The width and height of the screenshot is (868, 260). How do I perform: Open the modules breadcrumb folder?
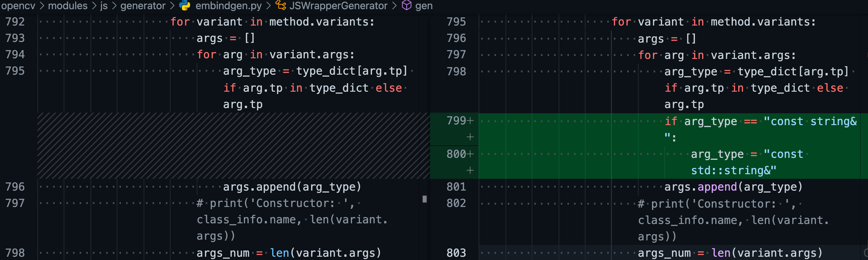pos(68,6)
